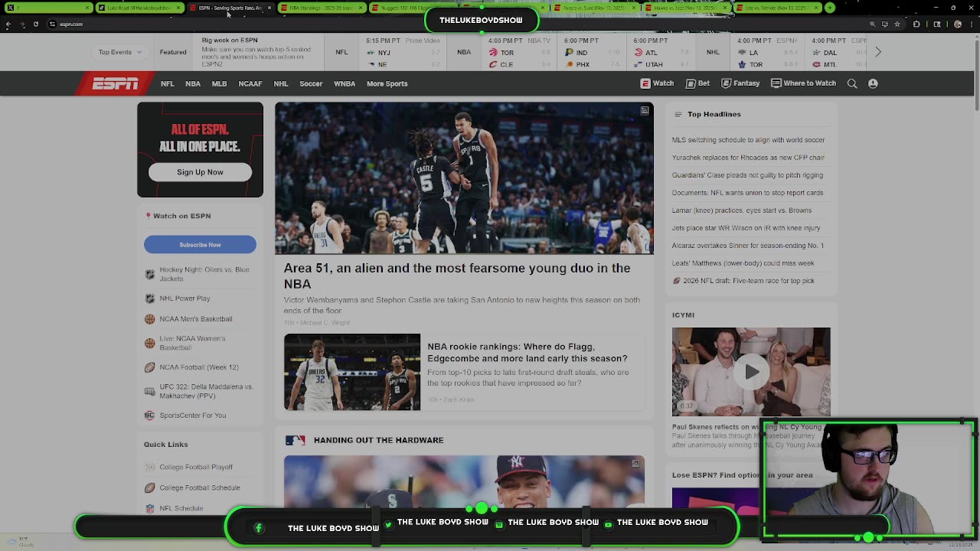
Task: Expand the Top Events dropdown
Action: point(120,52)
